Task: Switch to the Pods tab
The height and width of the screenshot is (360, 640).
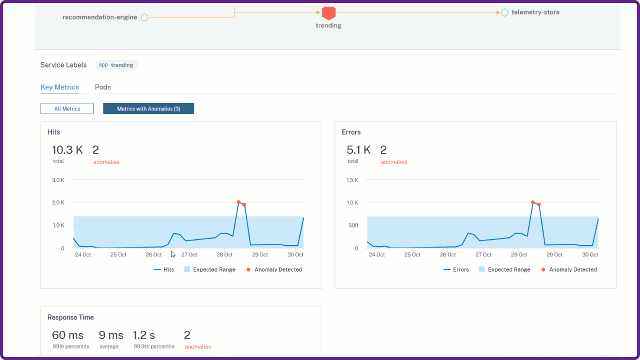Action: pos(103,87)
